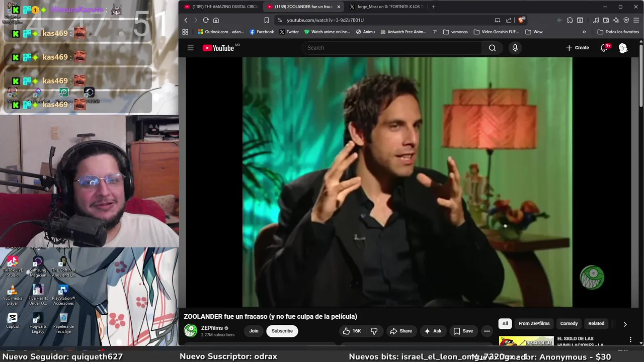644x362 pixels.
Task: Open the Wow bookmarks folder
Action: 534,32
